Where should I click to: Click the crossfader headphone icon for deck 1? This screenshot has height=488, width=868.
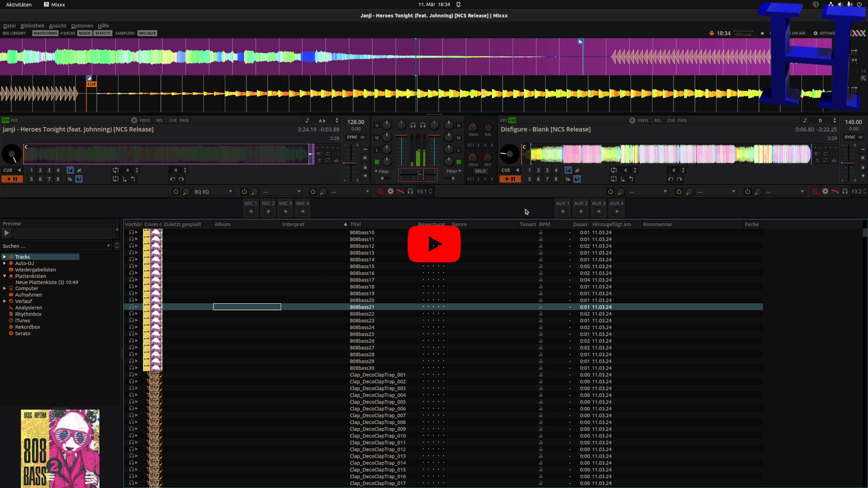coord(413,125)
